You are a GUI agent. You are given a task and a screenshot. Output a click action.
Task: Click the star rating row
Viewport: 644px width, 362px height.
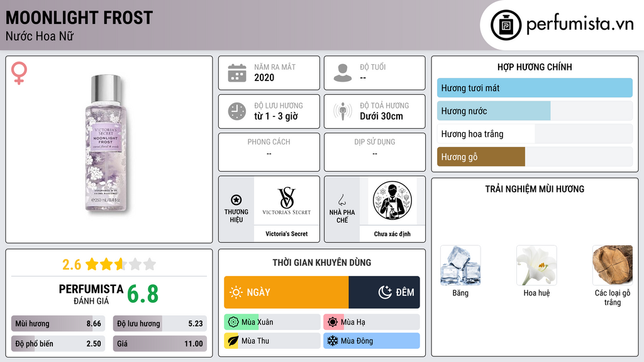click(x=121, y=264)
